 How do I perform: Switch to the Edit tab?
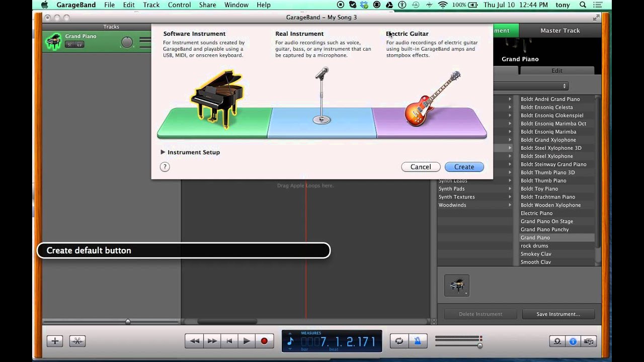coord(557,71)
